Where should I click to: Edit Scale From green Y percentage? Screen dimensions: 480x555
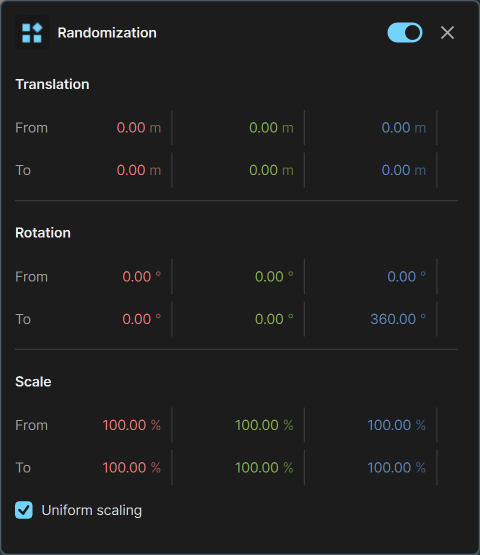pos(264,425)
